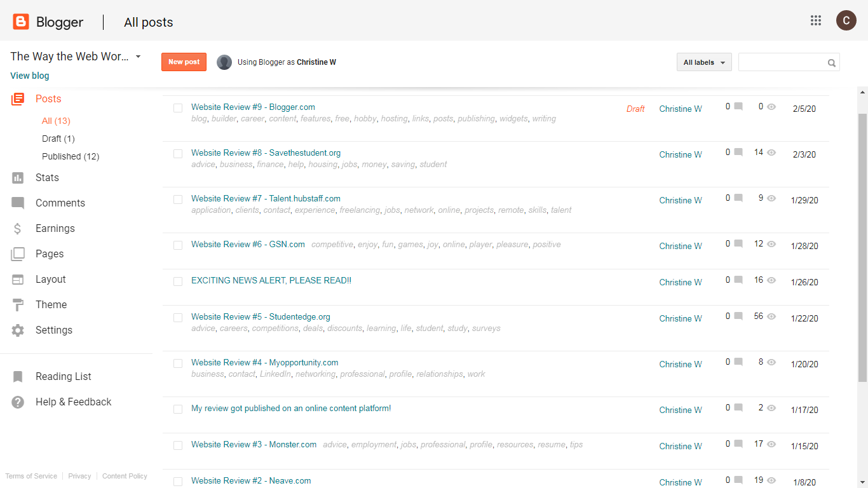Click the scrollbar up arrow
The width and height of the screenshot is (868, 488).
coord(862,92)
